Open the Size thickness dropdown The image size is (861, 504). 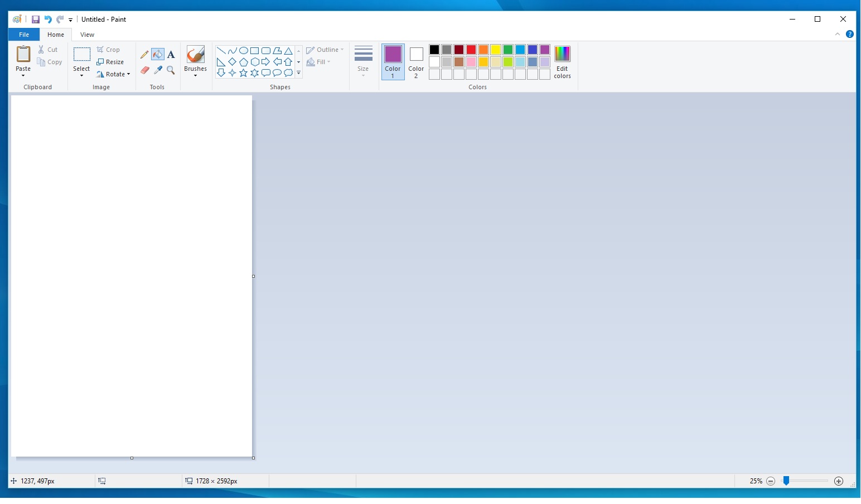(363, 62)
